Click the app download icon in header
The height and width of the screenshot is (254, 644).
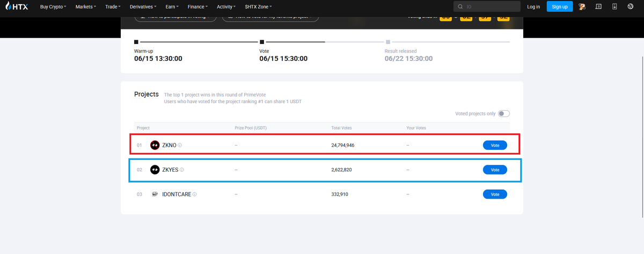(x=614, y=6)
